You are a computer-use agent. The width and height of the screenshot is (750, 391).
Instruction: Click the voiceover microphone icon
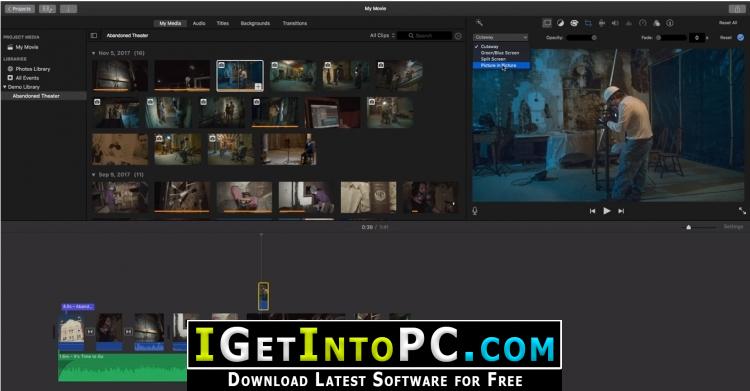click(474, 211)
